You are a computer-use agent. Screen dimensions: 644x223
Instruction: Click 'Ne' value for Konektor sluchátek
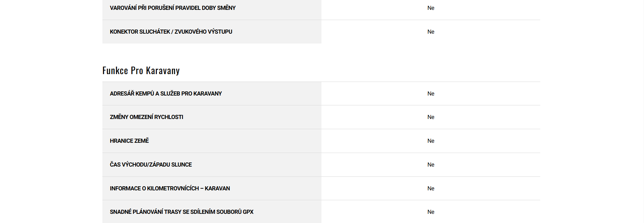pyautogui.click(x=431, y=32)
